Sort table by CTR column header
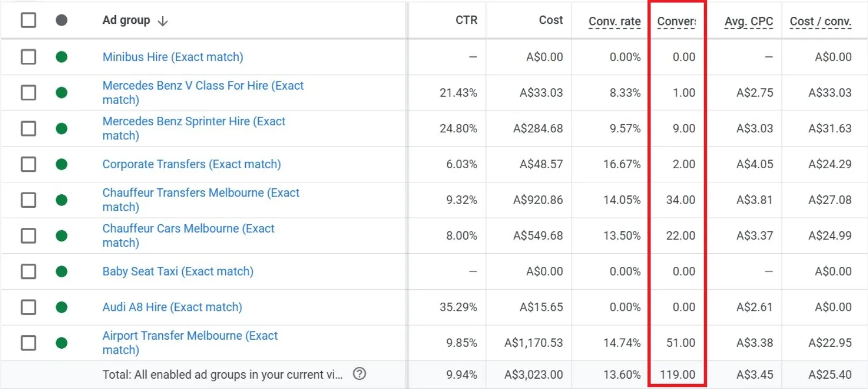 pos(467,20)
